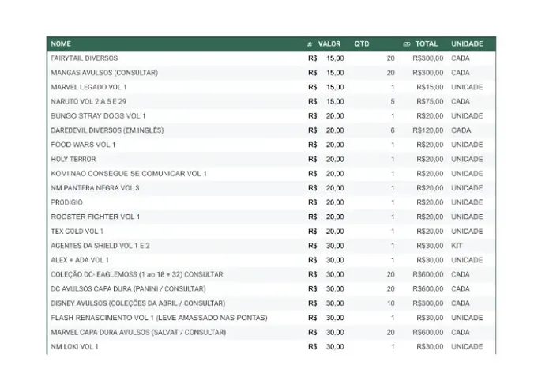Select MARVEL LEGADO VOL 1 name cell

click(88, 87)
